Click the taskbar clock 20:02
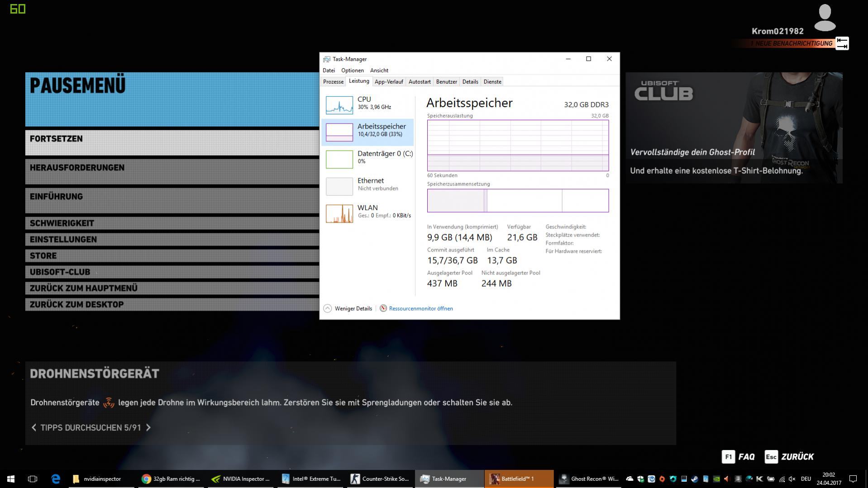Viewport: 868px width, 488px height. tap(829, 479)
